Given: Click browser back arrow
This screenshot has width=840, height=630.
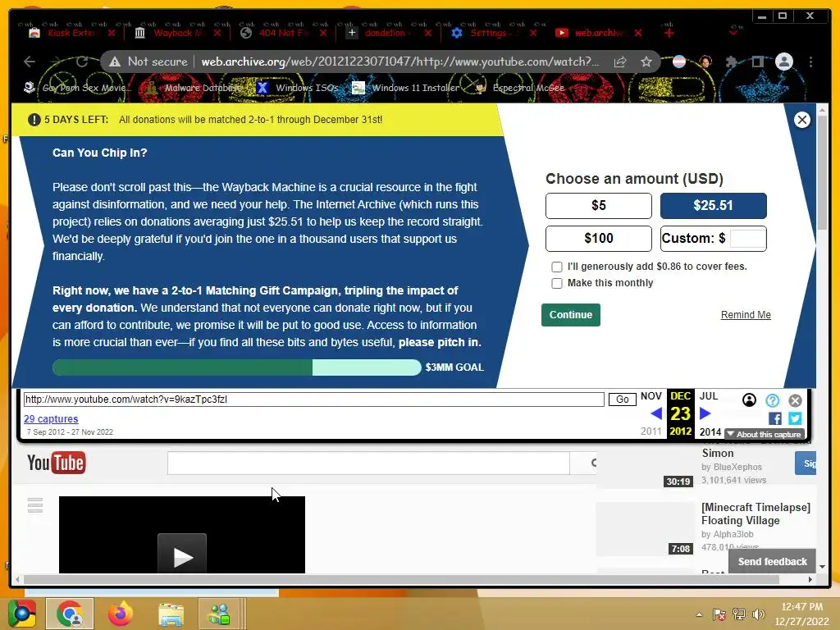Looking at the screenshot, I should click(30, 62).
